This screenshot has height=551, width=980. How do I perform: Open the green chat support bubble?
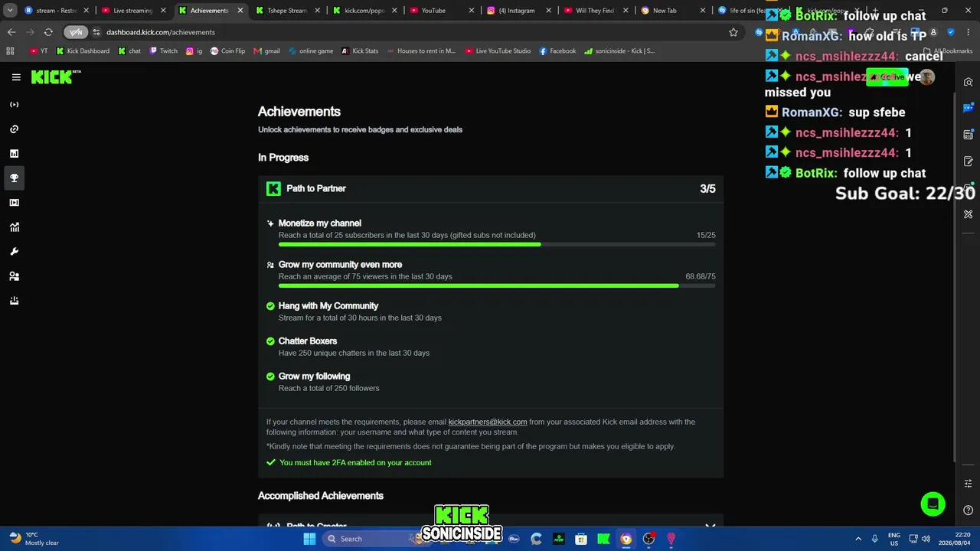click(933, 504)
